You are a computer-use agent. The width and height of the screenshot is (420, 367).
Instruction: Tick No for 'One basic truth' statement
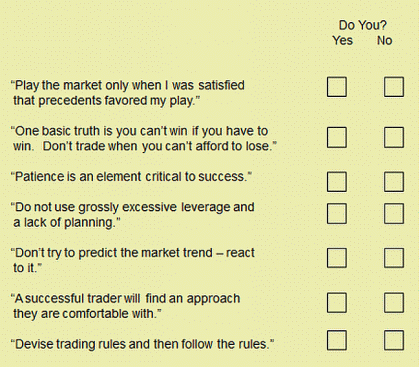click(394, 137)
